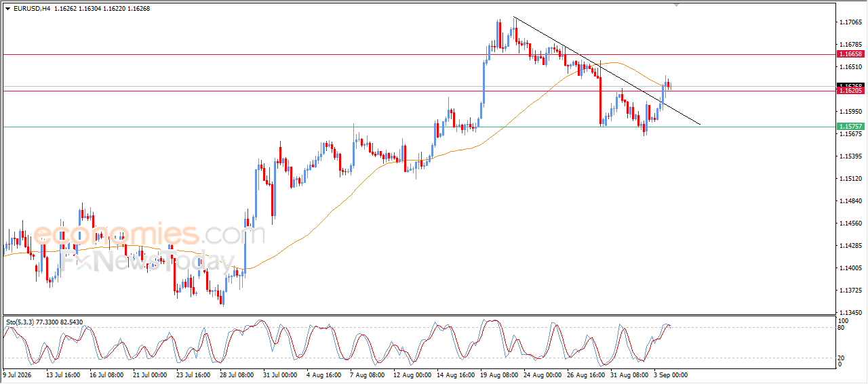Click the 1.14840 price scale value
The image size is (868, 384).
tap(850, 201)
